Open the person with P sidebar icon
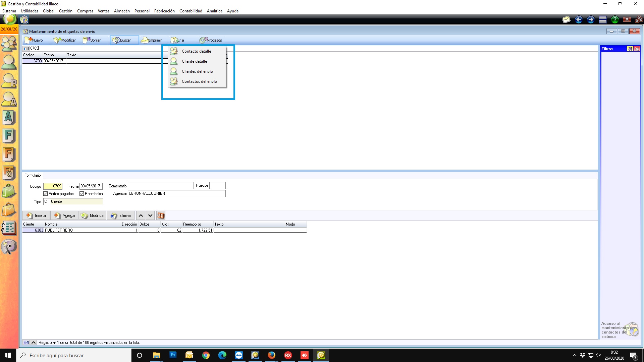Image resolution: width=644 pixels, height=362 pixels. point(9,80)
